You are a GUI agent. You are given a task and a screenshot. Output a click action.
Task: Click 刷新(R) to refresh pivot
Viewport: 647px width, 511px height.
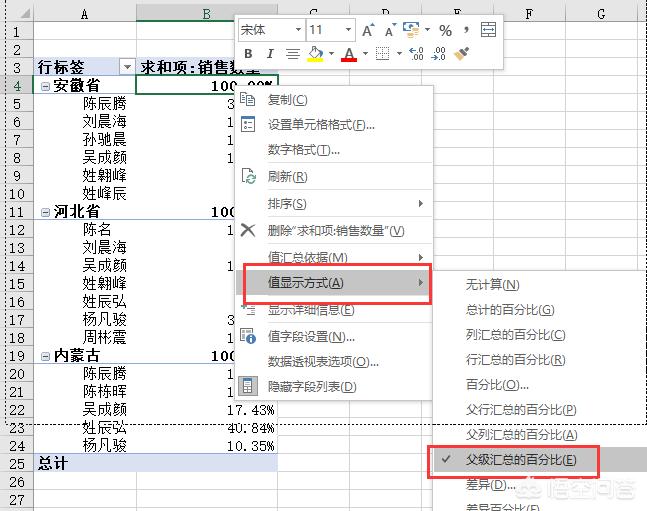(334, 177)
